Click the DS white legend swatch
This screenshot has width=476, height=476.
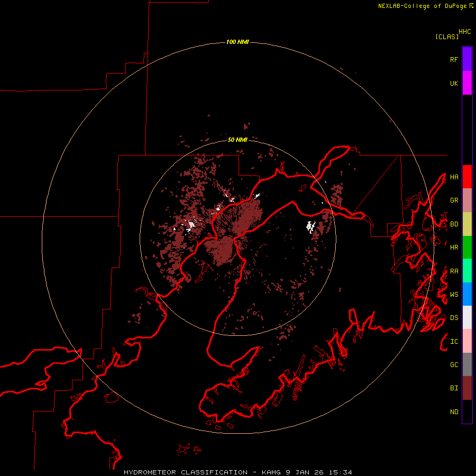467,317
